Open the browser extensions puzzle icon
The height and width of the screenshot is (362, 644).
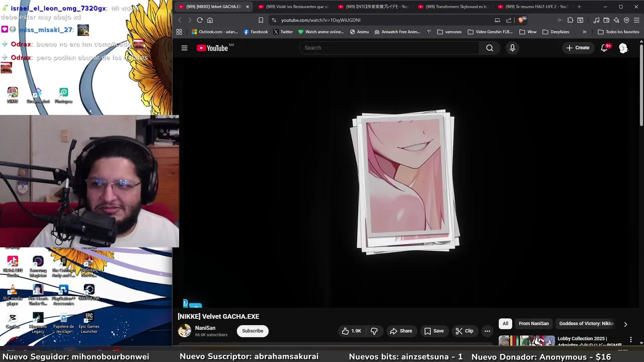570,20
